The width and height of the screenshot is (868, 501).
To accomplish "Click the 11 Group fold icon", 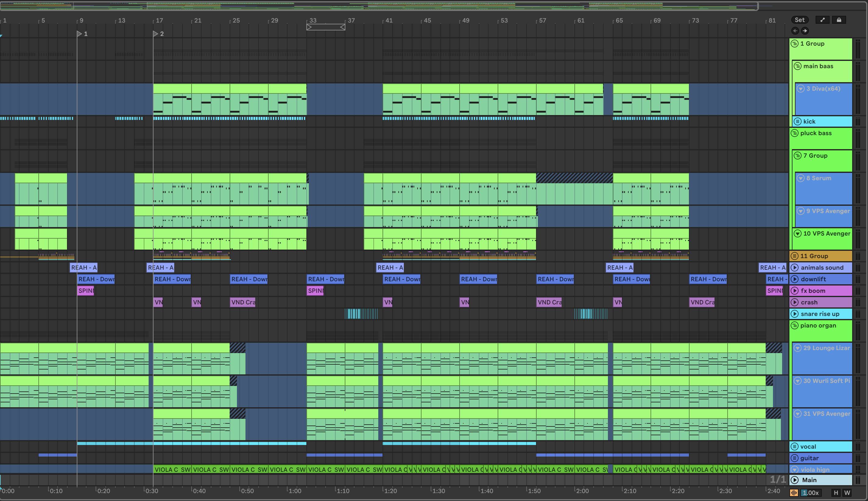I will coord(795,256).
